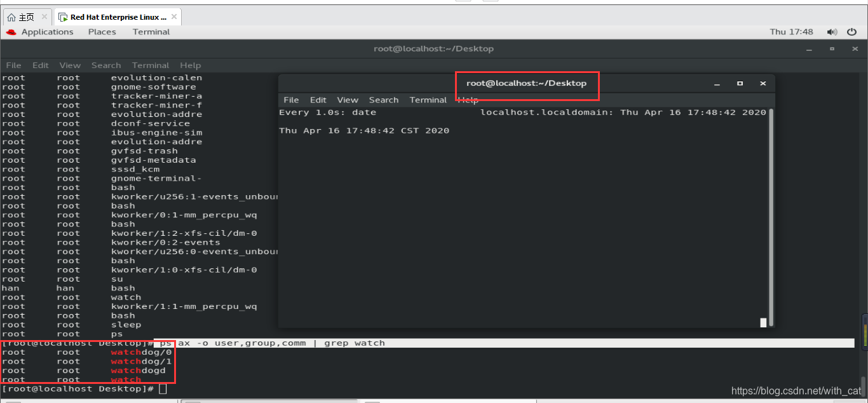Open Search menu in back terminal window
Image resolution: width=868 pixels, height=403 pixels.
coord(106,65)
